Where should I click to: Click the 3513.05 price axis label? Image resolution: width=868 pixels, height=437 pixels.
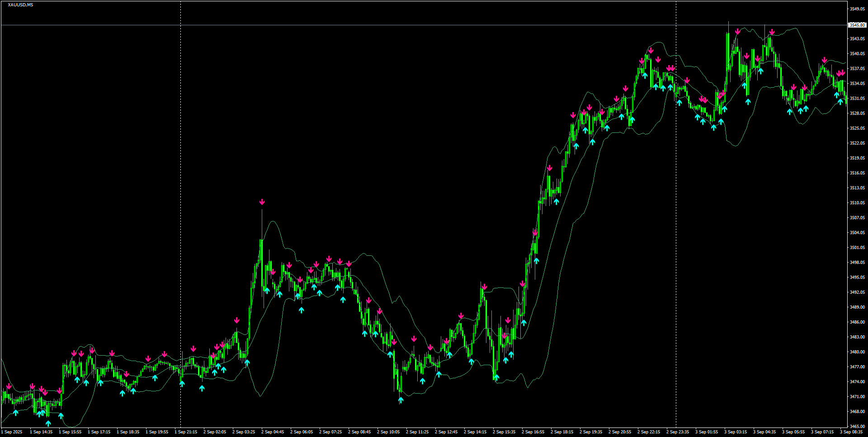[857, 188]
